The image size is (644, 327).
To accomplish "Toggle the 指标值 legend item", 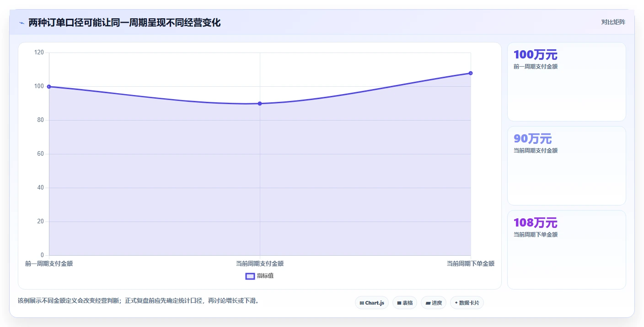I will point(260,276).
